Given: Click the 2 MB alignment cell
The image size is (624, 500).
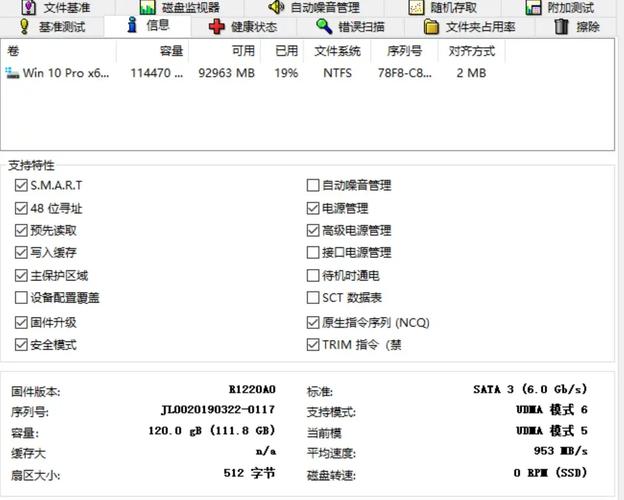Looking at the screenshot, I should (x=471, y=73).
